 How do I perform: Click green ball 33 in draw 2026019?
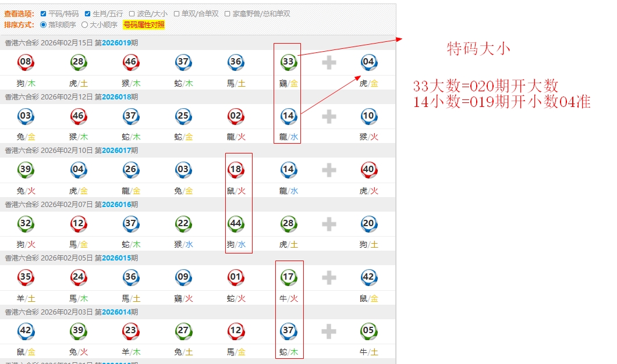(288, 62)
